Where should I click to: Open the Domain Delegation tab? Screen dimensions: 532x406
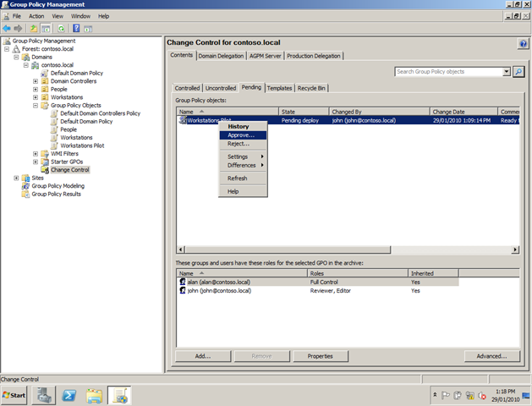point(222,56)
